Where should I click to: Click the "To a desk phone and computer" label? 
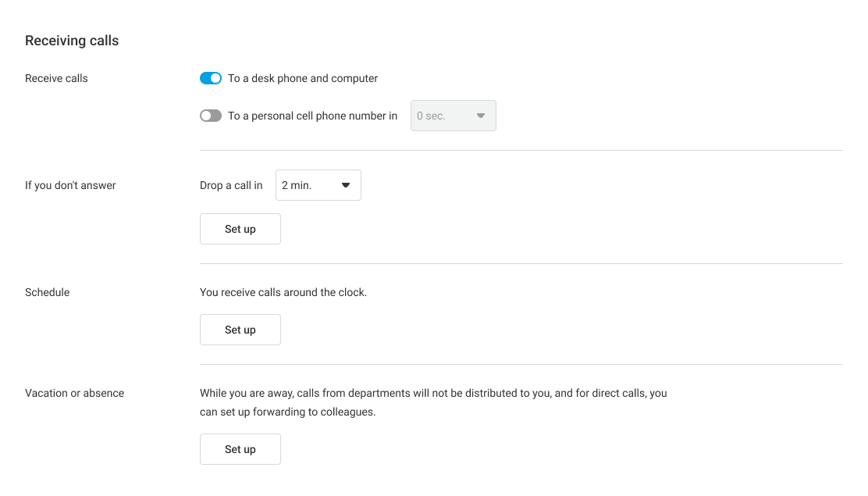pos(303,78)
